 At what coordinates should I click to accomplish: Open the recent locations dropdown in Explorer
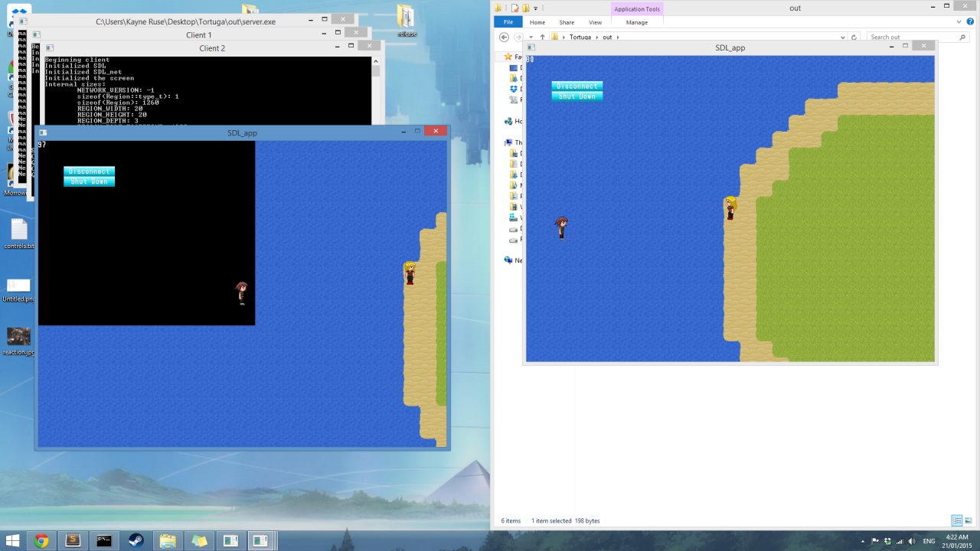(531, 37)
